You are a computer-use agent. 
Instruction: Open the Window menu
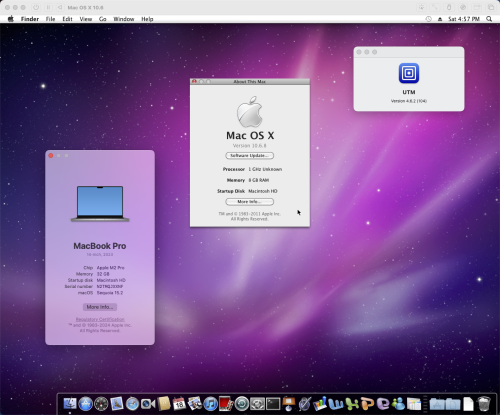tap(124, 19)
